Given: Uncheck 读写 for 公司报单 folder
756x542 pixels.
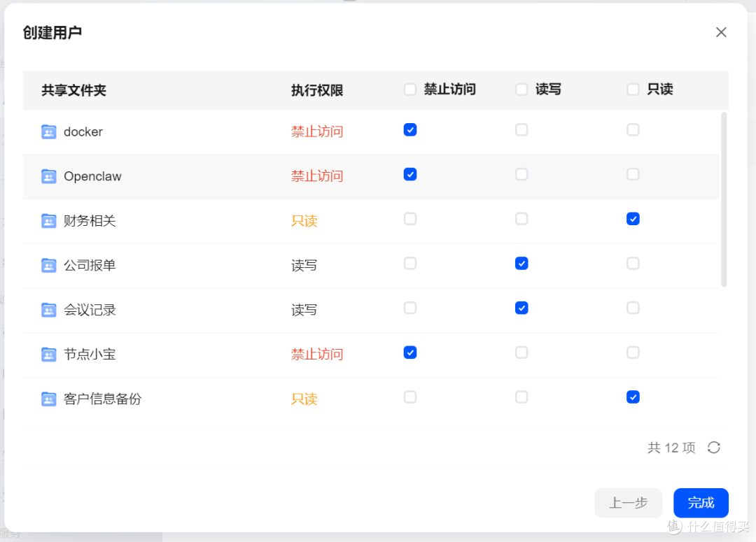Looking at the screenshot, I should pos(521,264).
